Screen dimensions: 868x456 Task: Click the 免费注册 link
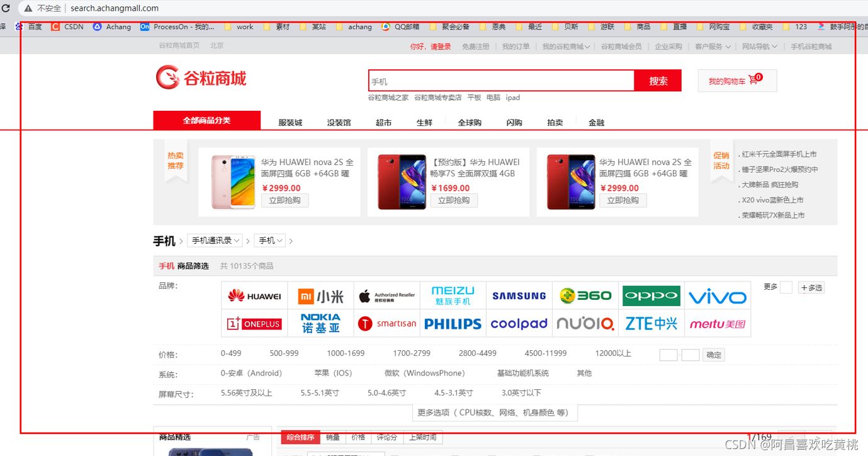(x=475, y=47)
